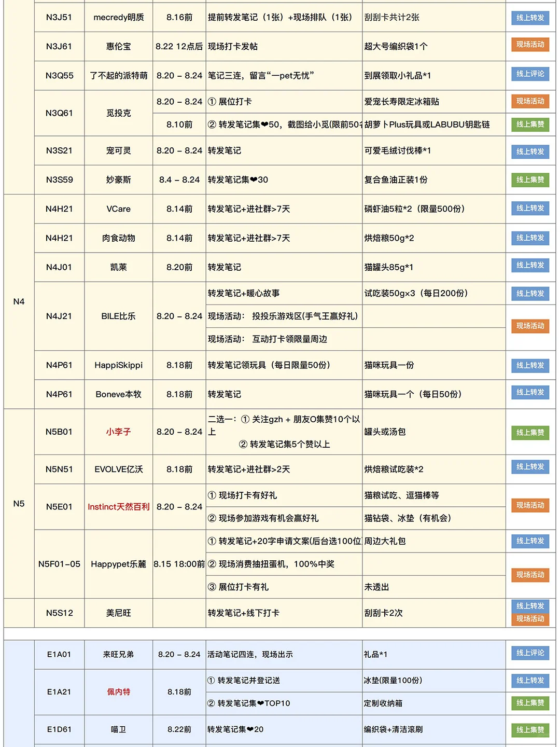Click the 8.20前 date cell

click(179, 267)
